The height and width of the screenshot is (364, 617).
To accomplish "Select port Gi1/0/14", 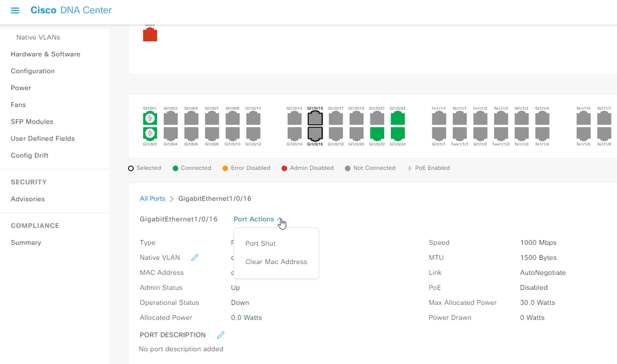I will point(295,134).
